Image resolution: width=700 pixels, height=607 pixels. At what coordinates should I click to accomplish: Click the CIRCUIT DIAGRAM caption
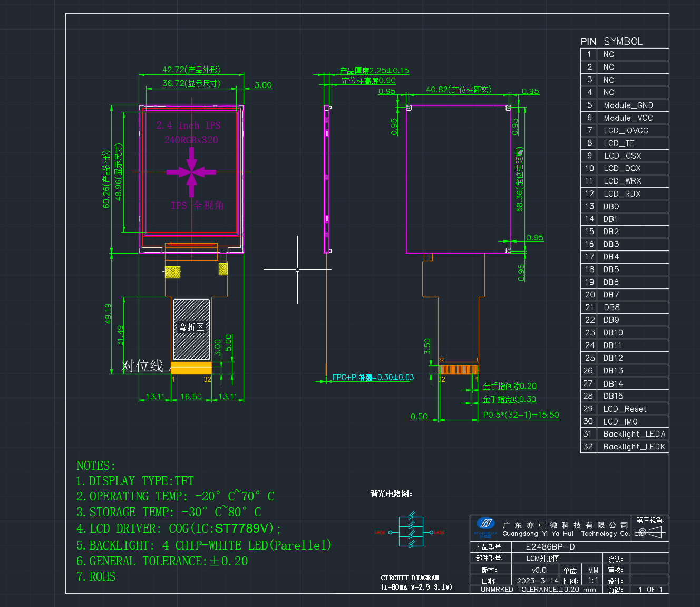click(x=410, y=578)
